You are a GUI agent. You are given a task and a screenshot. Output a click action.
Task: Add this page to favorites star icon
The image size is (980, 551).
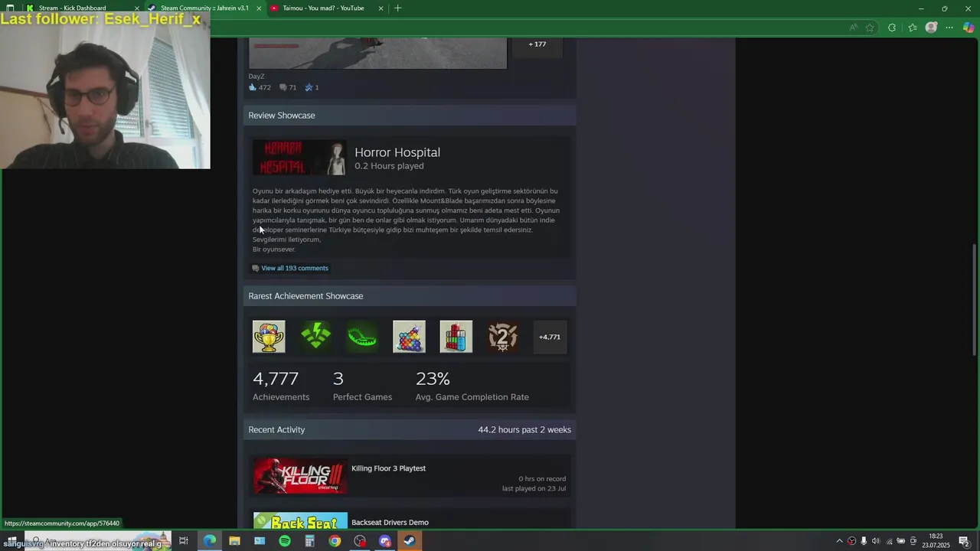click(x=870, y=28)
